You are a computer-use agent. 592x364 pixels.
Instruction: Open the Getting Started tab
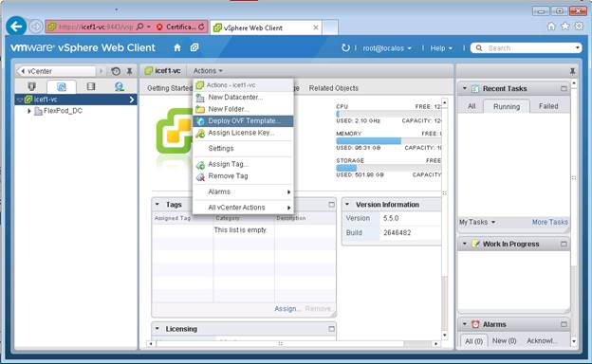pyautogui.click(x=170, y=88)
